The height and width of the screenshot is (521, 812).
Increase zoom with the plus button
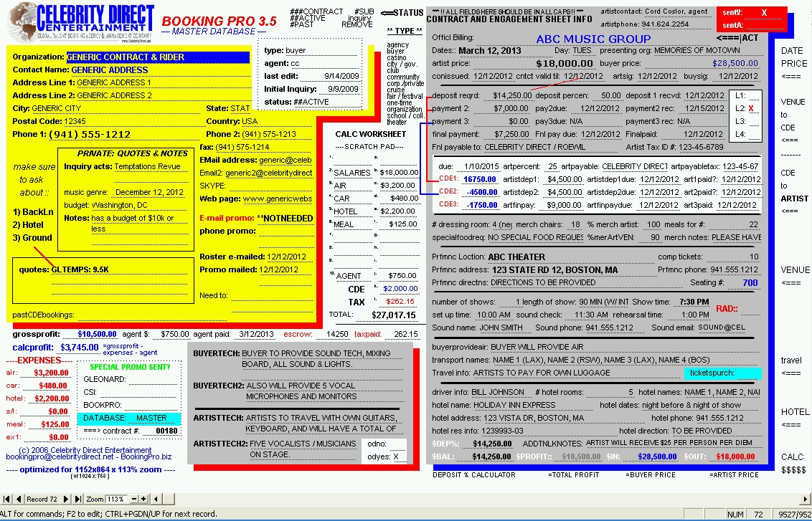(x=143, y=500)
